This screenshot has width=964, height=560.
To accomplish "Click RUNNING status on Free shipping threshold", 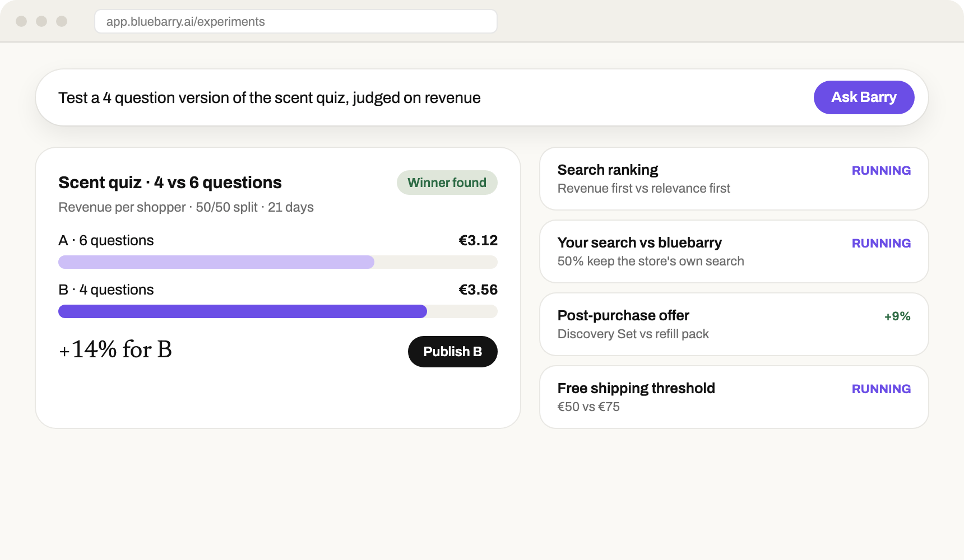I will point(881,389).
